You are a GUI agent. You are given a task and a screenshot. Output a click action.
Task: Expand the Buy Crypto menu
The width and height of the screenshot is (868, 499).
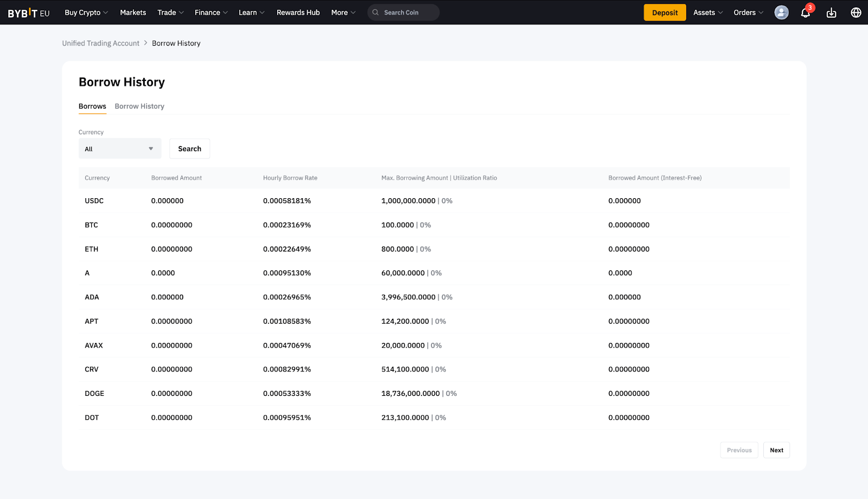86,12
